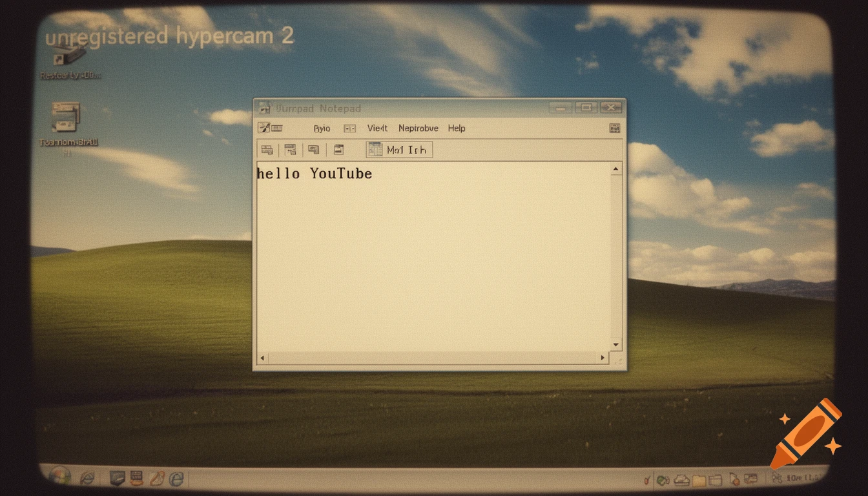
Task: Click the second icon in the Notepad toolbar row
Action: click(291, 150)
